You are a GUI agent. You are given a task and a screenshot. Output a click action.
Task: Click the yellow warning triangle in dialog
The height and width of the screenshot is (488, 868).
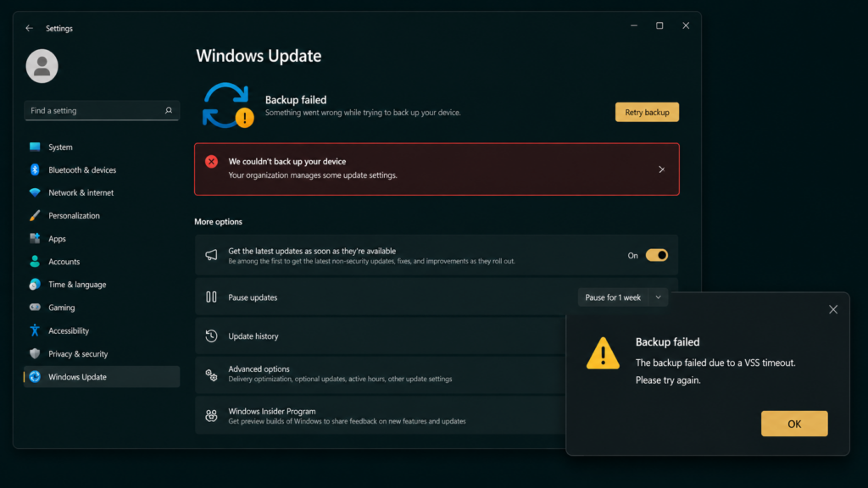click(603, 353)
